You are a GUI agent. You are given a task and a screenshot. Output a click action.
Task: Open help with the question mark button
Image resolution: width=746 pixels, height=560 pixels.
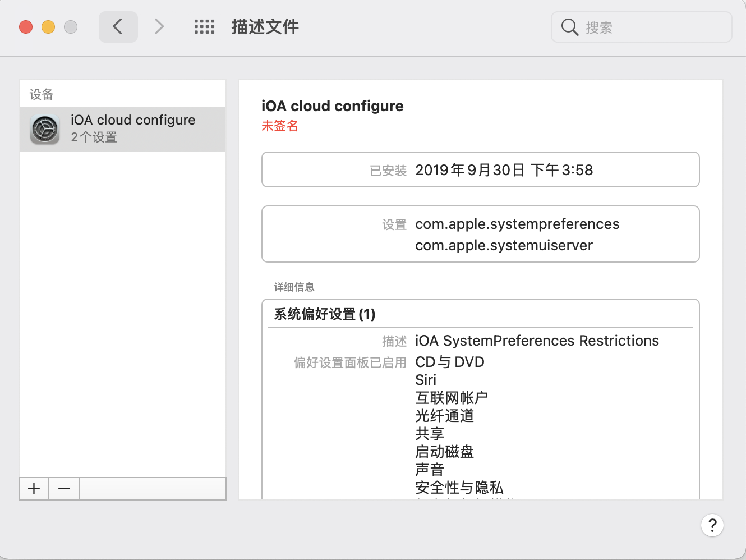[x=712, y=525]
